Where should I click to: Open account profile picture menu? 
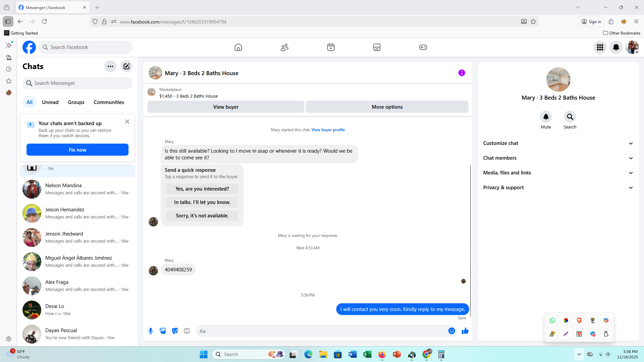coord(632,47)
